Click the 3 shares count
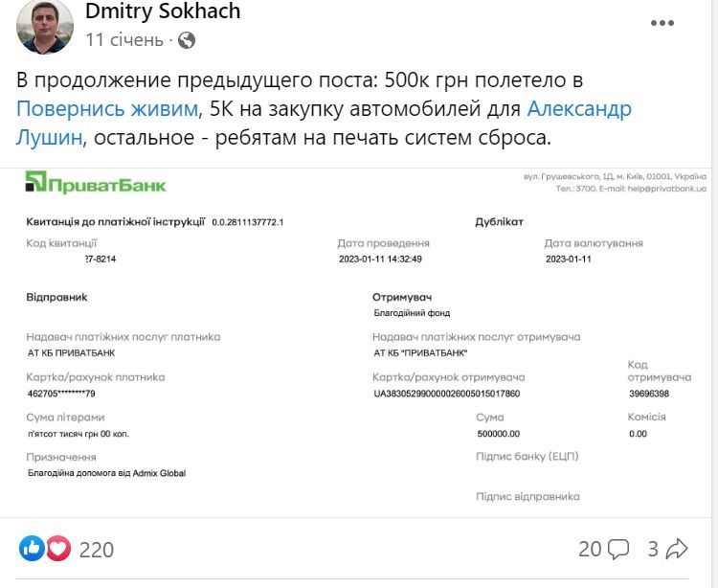 (x=653, y=549)
